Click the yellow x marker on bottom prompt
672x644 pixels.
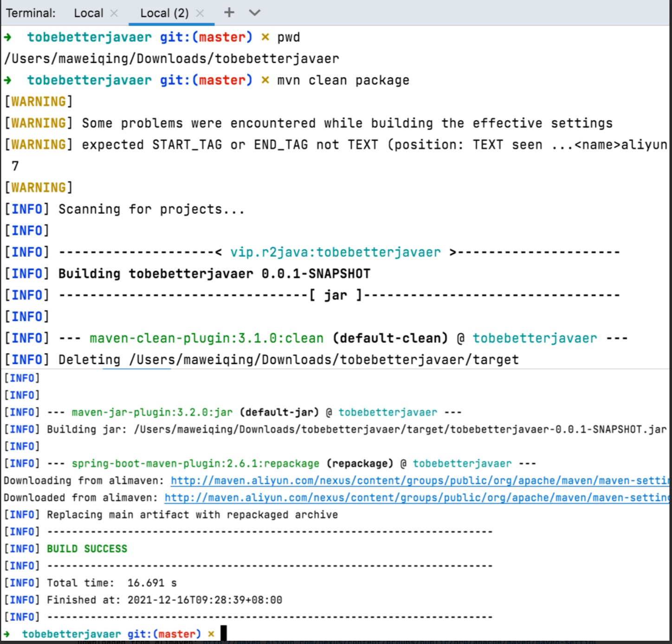coord(211,634)
